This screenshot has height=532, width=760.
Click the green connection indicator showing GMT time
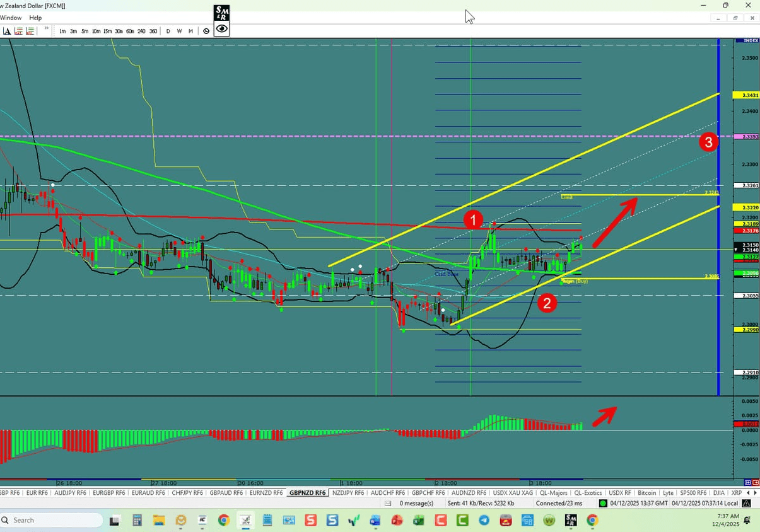[604, 503]
